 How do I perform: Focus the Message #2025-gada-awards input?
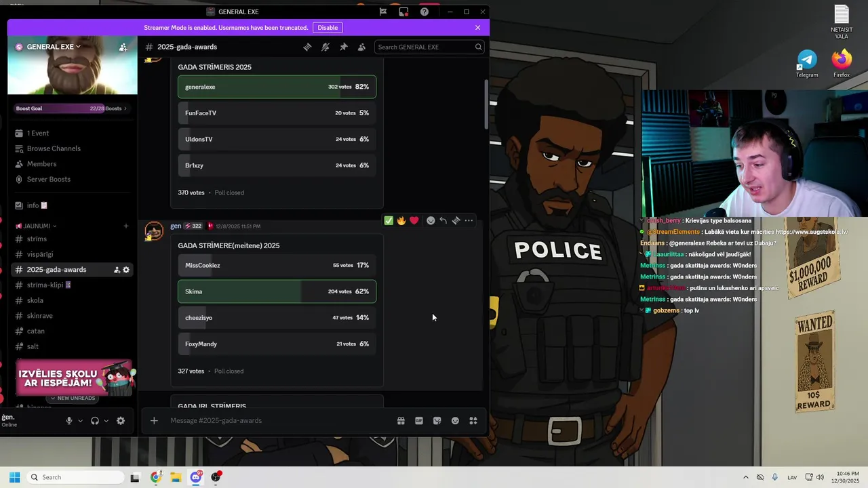(x=278, y=420)
